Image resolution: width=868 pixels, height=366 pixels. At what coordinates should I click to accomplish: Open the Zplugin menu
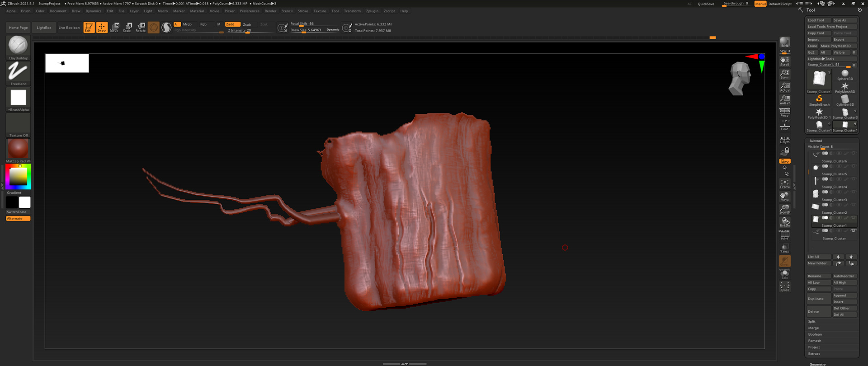click(x=372, y=11)
